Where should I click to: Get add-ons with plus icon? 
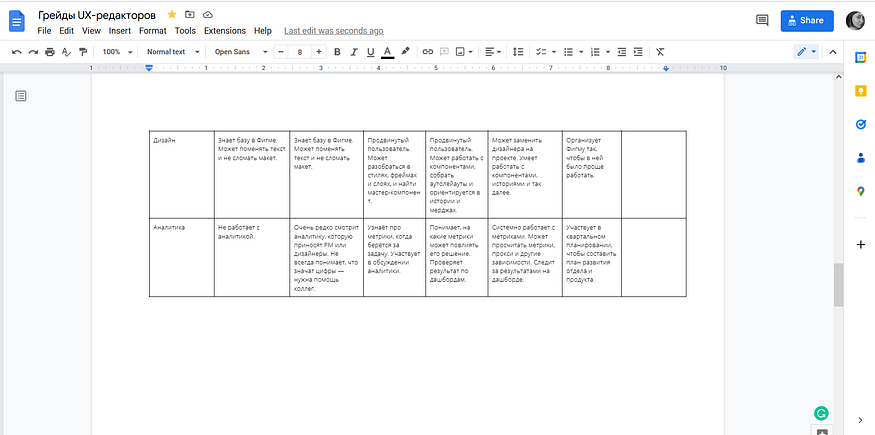coord(860,244)
